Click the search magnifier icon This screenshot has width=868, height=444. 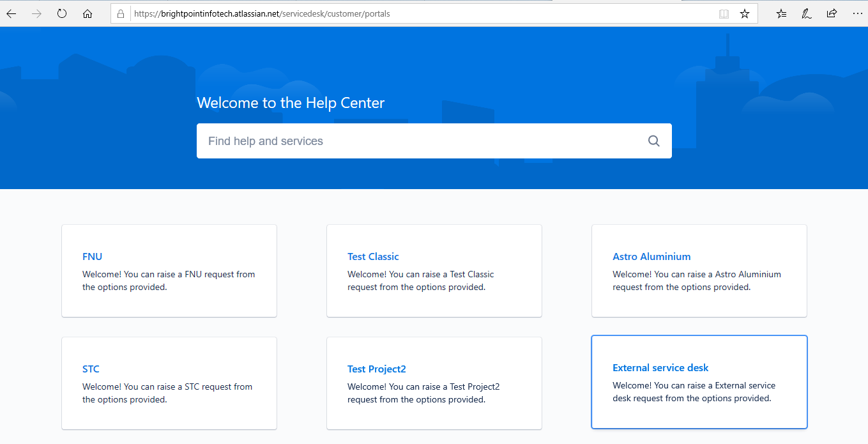(653, 141)
